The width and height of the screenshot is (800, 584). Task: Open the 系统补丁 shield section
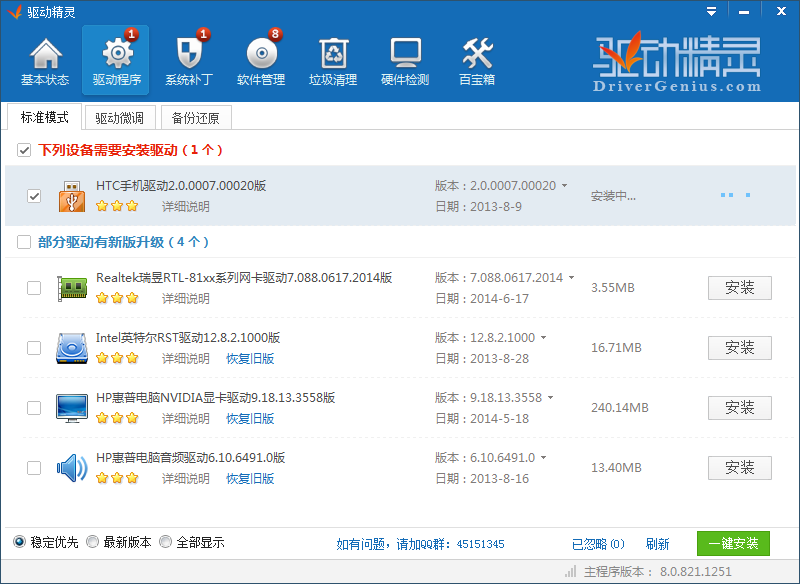[189, 61]
